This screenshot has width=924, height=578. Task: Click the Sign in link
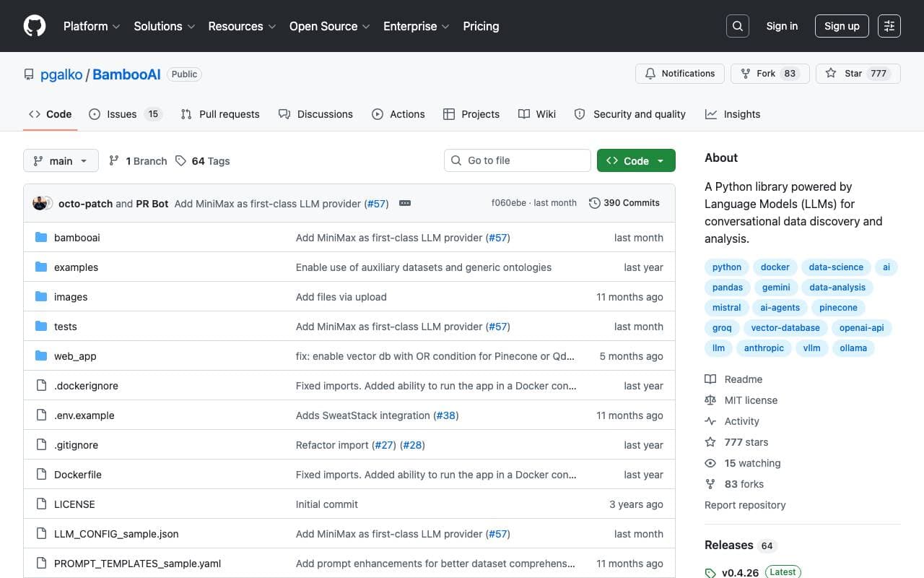click(782, 26)
